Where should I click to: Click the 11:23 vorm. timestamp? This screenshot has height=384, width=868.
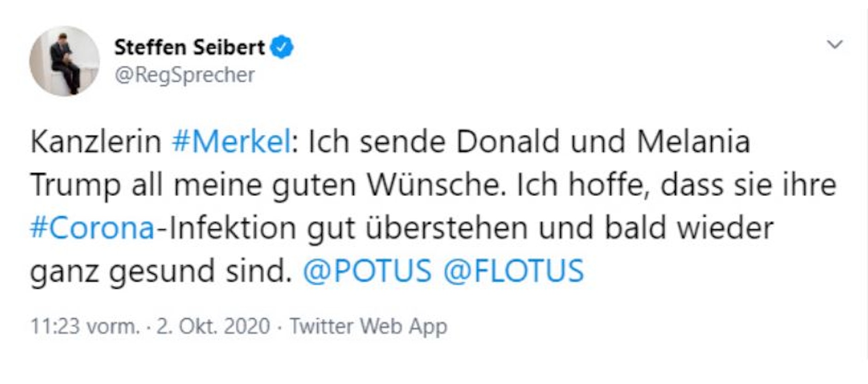[84, 327]
